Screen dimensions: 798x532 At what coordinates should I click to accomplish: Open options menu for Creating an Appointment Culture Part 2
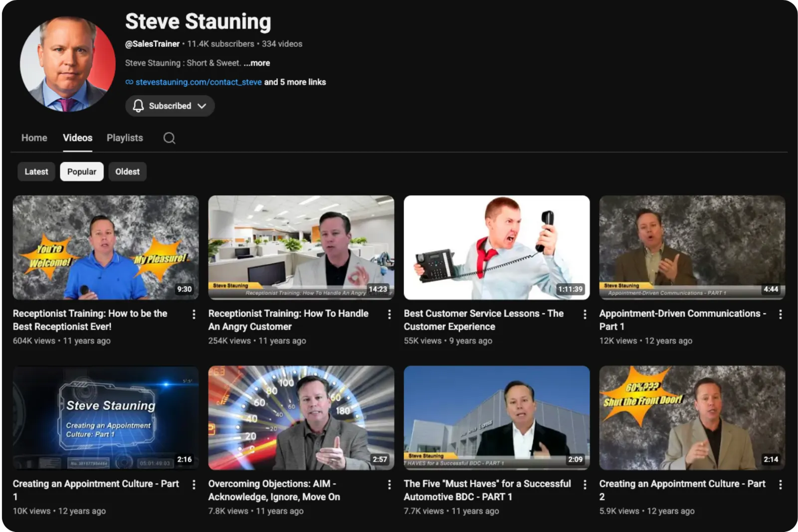pos(781,485)
